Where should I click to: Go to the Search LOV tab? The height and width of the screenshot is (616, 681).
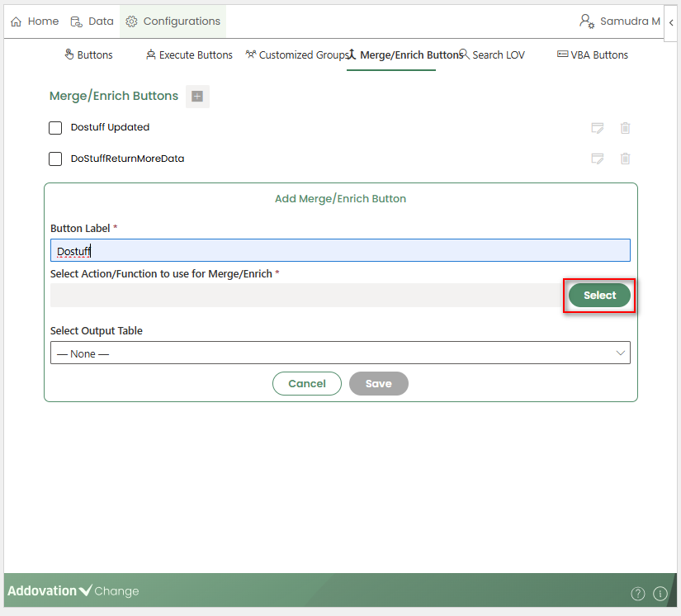tap(492, 55)
